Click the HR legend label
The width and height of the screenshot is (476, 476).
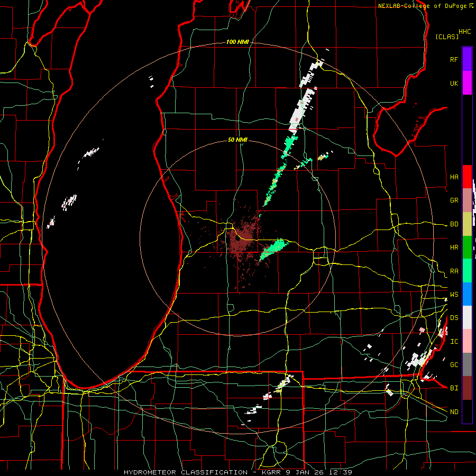tap(454, 248)
